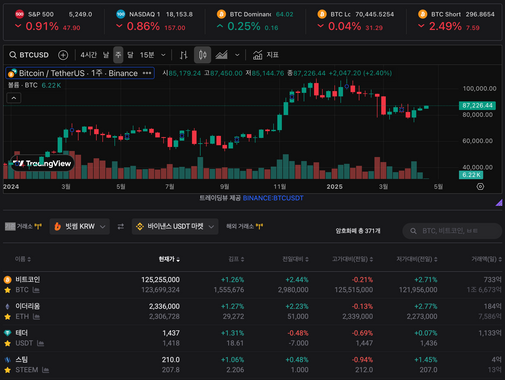505x380 pixels.
Task: Toggle the favorite star for ETH
Action: (7, 317)
